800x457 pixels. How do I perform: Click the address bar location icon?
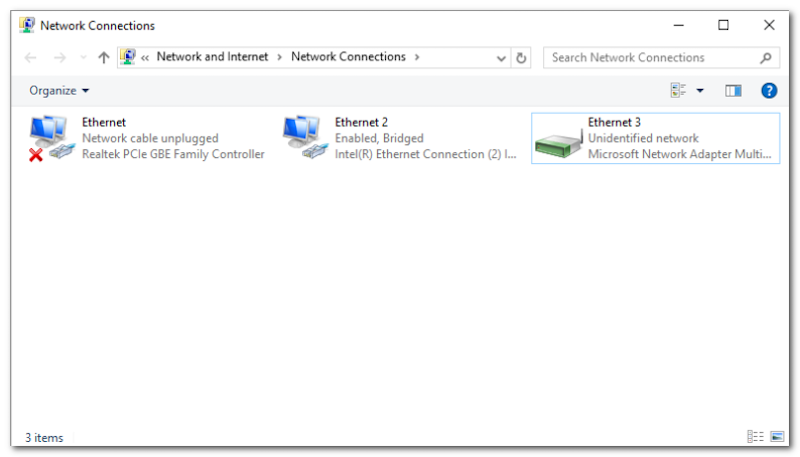pyautogui.click(x=128, y=57)
